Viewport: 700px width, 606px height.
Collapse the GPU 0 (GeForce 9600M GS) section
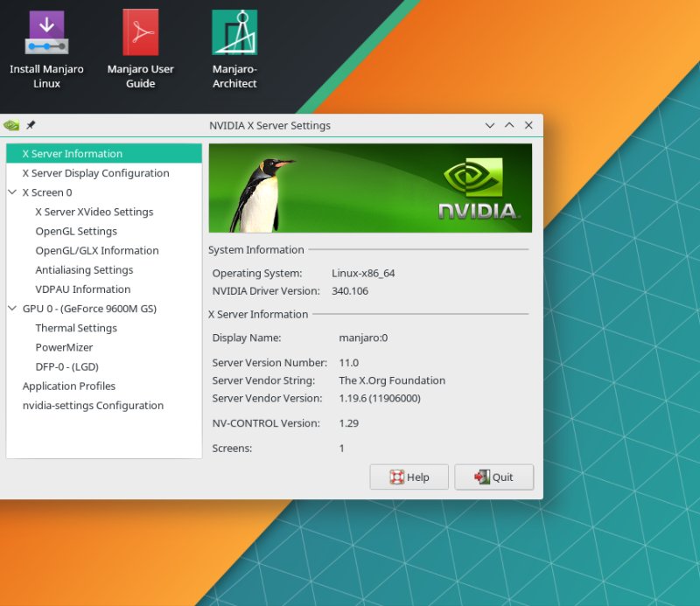tap(12, 308)
